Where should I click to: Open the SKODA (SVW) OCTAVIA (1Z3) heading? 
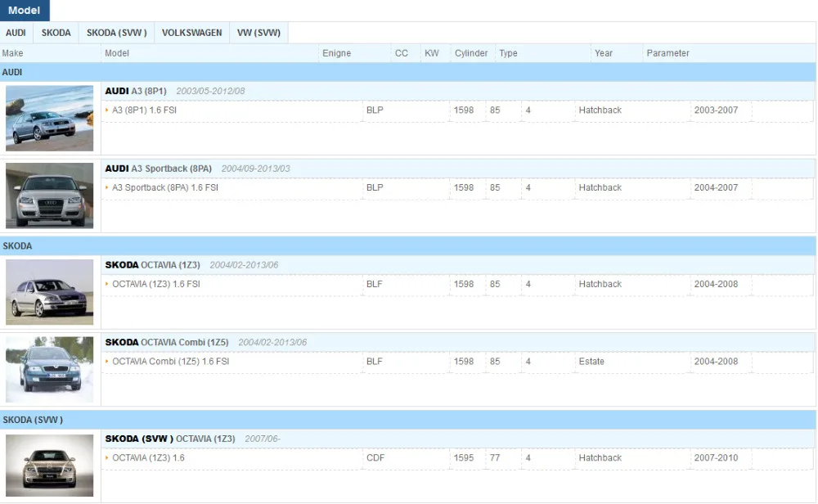170,439
